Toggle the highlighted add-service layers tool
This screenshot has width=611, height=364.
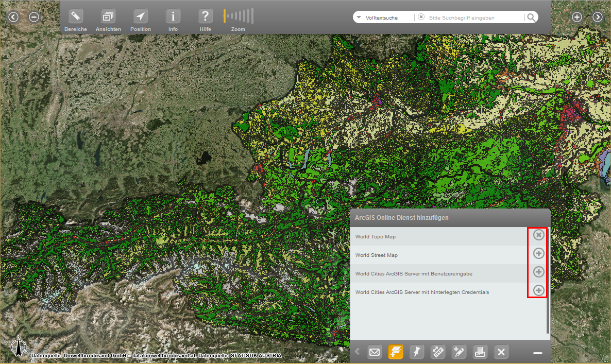pos(396,352)
